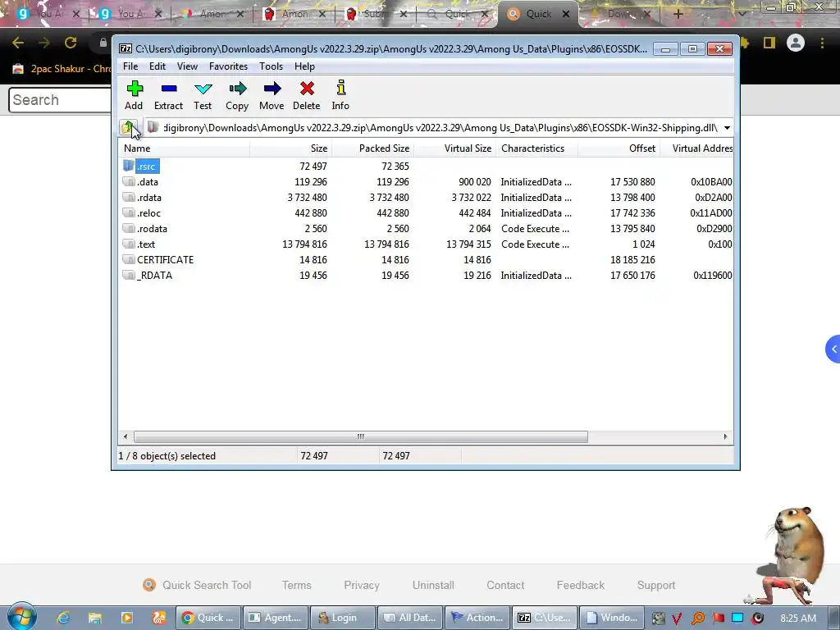The height and width of the screenshot is (630, 840).
Task: Click the scroll right arrow
Action: point(725,436)
